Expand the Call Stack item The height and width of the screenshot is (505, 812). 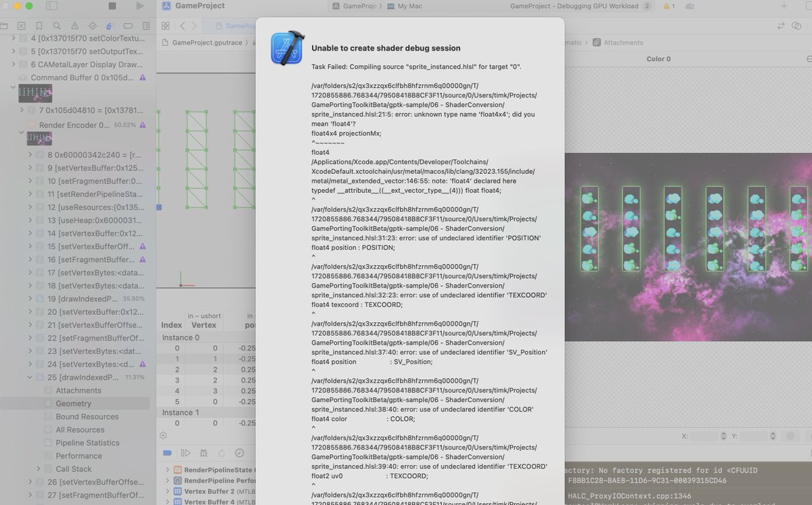(x=39, y=468)
